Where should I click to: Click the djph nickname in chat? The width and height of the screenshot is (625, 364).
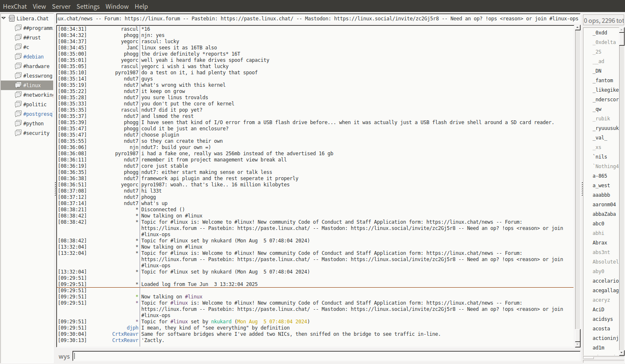tap(133, 328)
